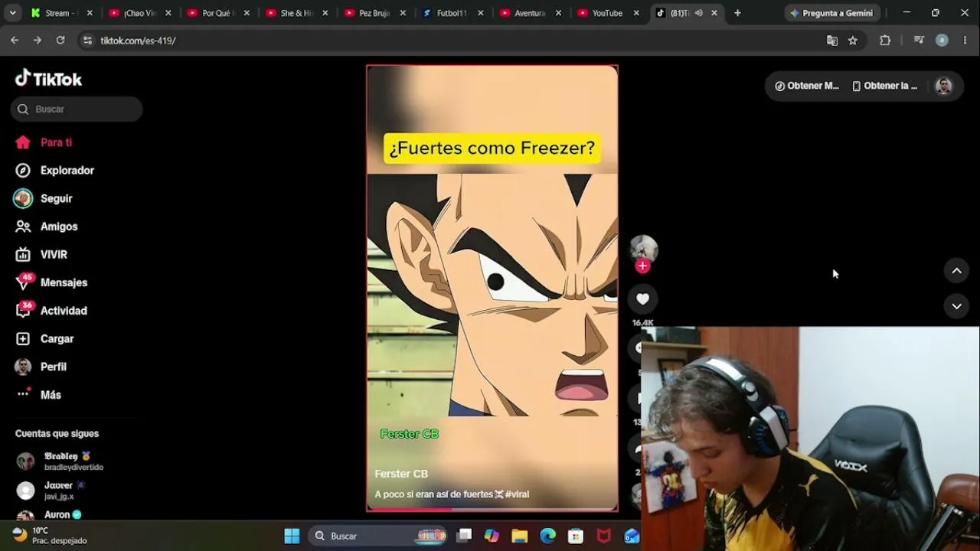Open Perfil in the sidebar

[x=41, y=367]
